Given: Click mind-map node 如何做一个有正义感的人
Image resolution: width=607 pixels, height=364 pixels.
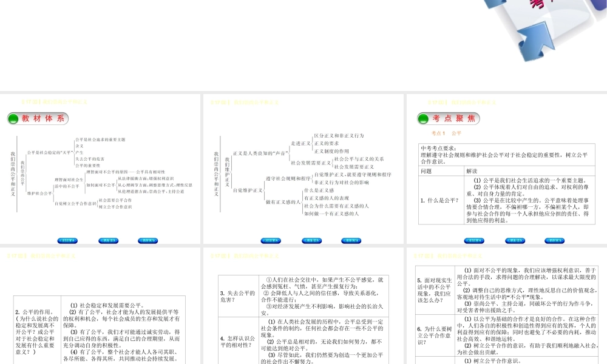Looking at the screenshot, I should 331,214.
